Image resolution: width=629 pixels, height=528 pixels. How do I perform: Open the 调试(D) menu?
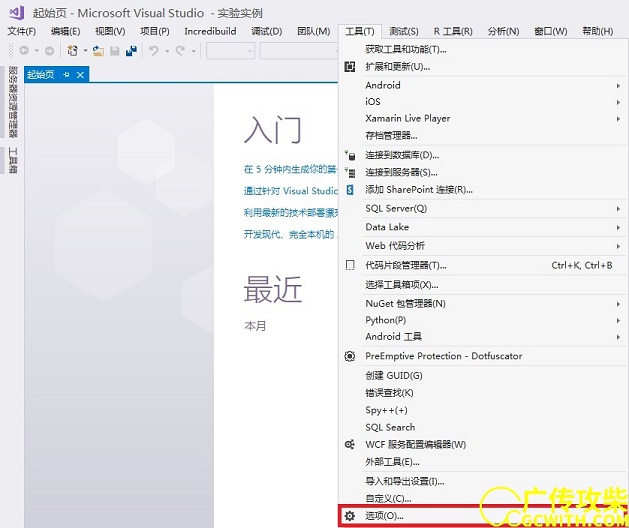click(267, 31)
